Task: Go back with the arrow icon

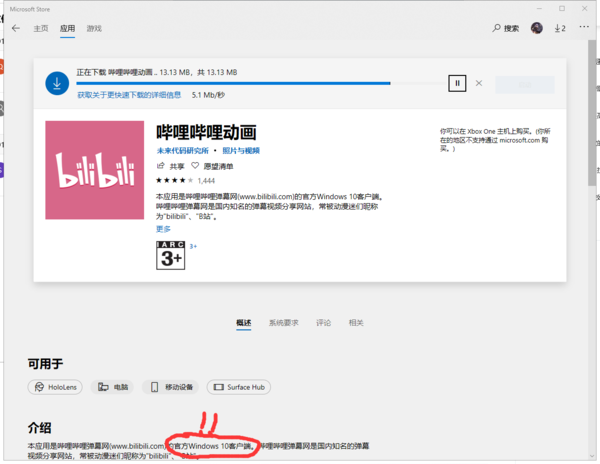Action: tap(16, 28)
